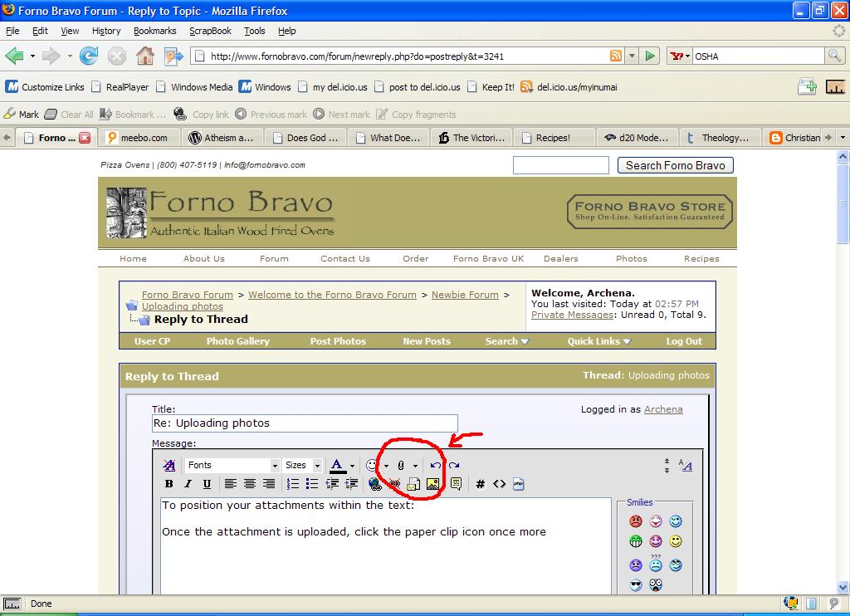Open the Fonts dropdown
The width and height of the screenshot is (850, 616).
tap(232, 466)
